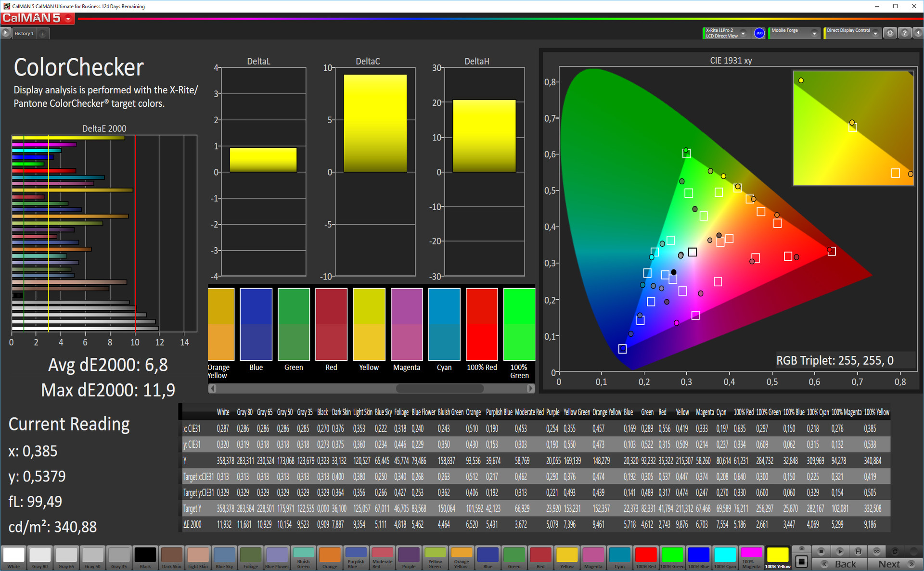Switch to the History 1 tab
The height and width of the screenshot is (571, 924).
point(24,34)
